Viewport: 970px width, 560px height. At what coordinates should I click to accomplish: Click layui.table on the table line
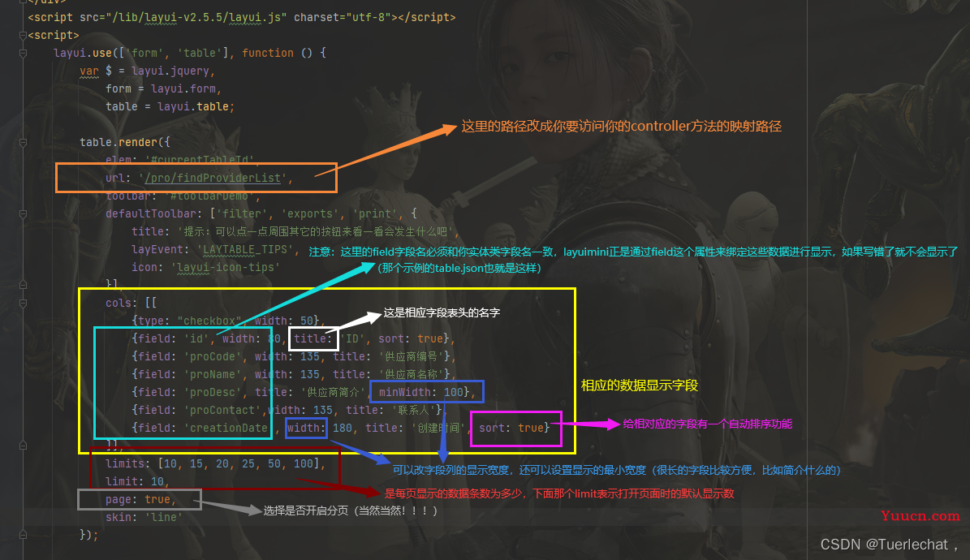pyautogui.click(x=193, y=107)
